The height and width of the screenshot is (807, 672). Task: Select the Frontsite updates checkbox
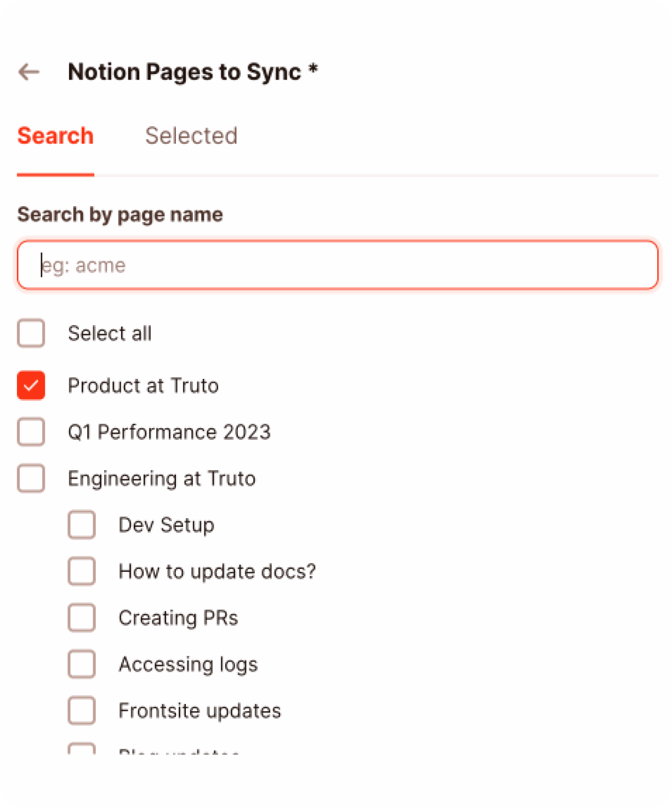pyautogui.click(x=82, y=711)
